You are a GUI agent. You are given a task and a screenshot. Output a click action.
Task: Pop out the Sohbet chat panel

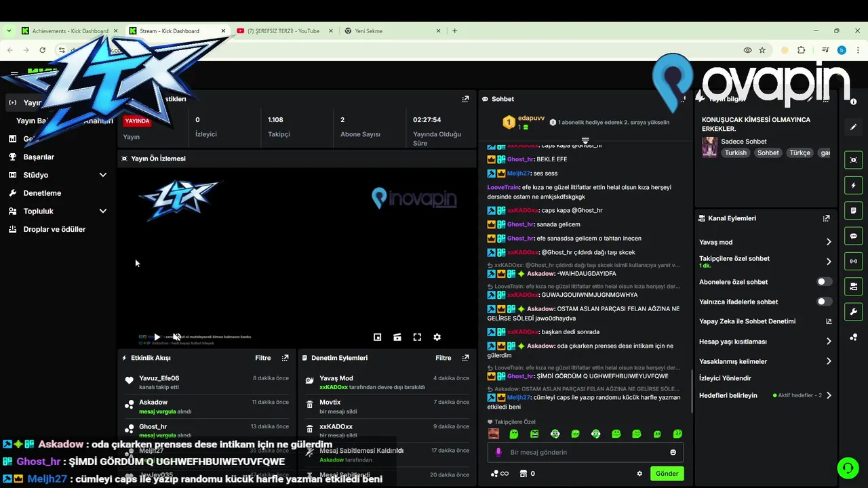pyautogui.click(x=683, y=99)
